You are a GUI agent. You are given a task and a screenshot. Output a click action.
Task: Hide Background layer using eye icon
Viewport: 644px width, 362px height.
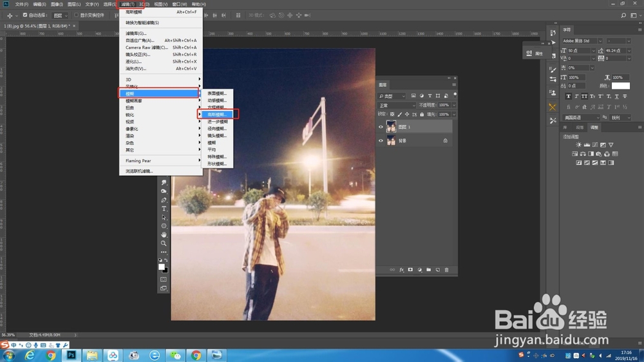(381, 140)
